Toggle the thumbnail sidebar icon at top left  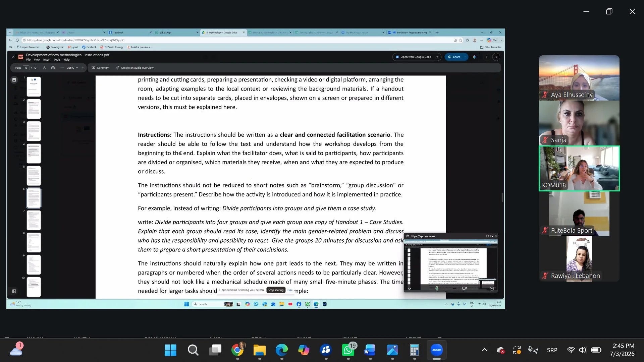[14, 80]
